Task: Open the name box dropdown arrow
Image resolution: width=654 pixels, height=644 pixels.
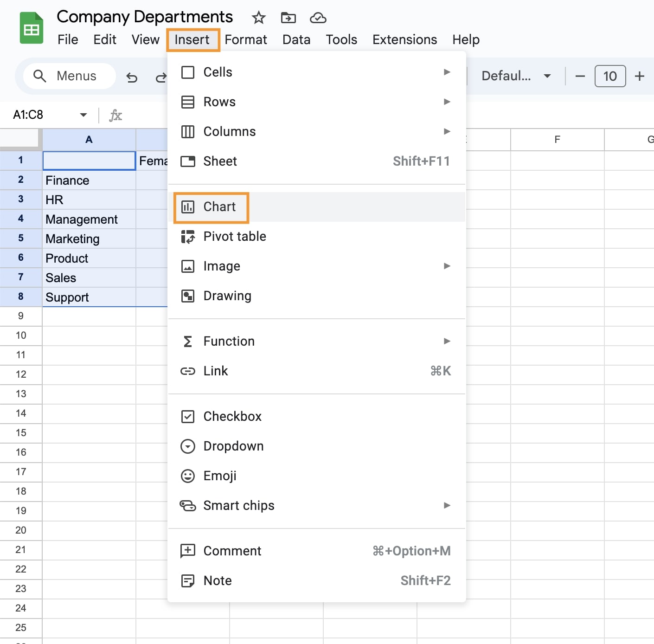Action: (83, 115)
